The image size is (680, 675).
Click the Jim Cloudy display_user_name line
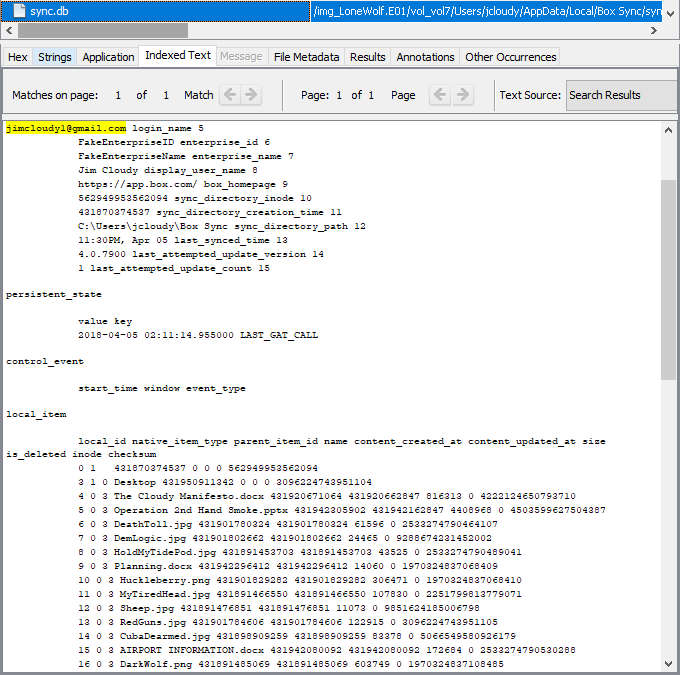(x=168, y=170)
